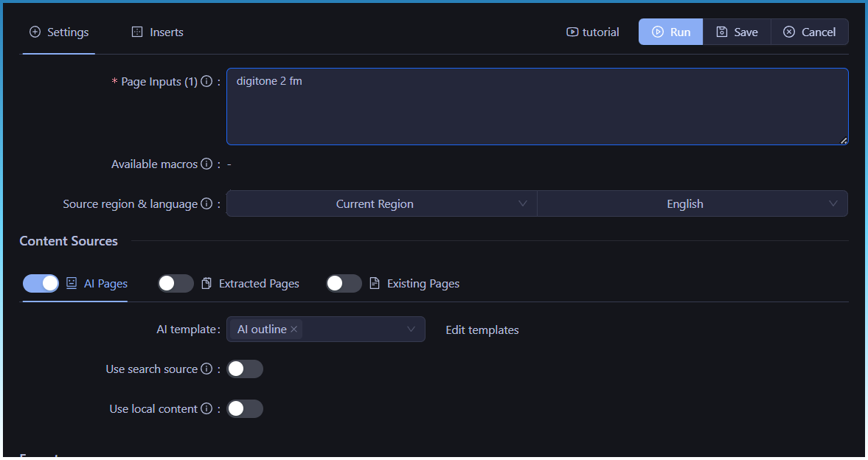Image resolution: width=868 pixels, height=460 pixels.
Task: Remove AI outline tag with x icon
Action: pyautogui.click(x=294, y=330)
